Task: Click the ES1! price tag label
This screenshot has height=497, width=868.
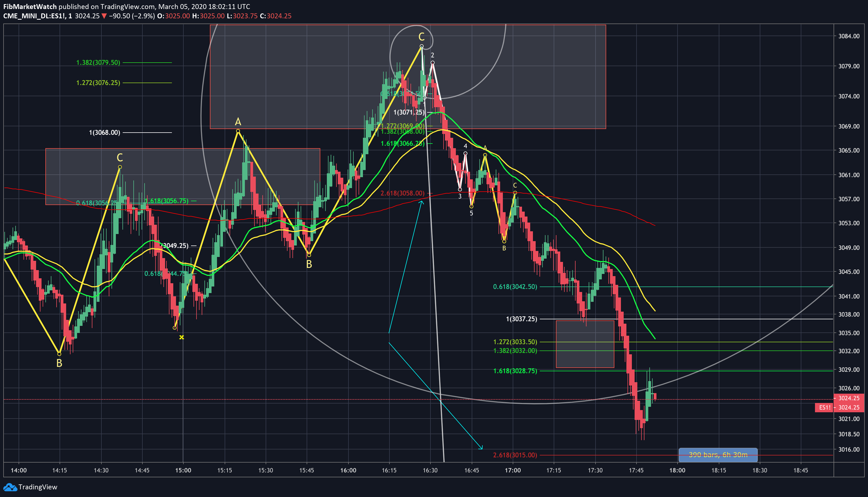Action: tap(824, 407)
